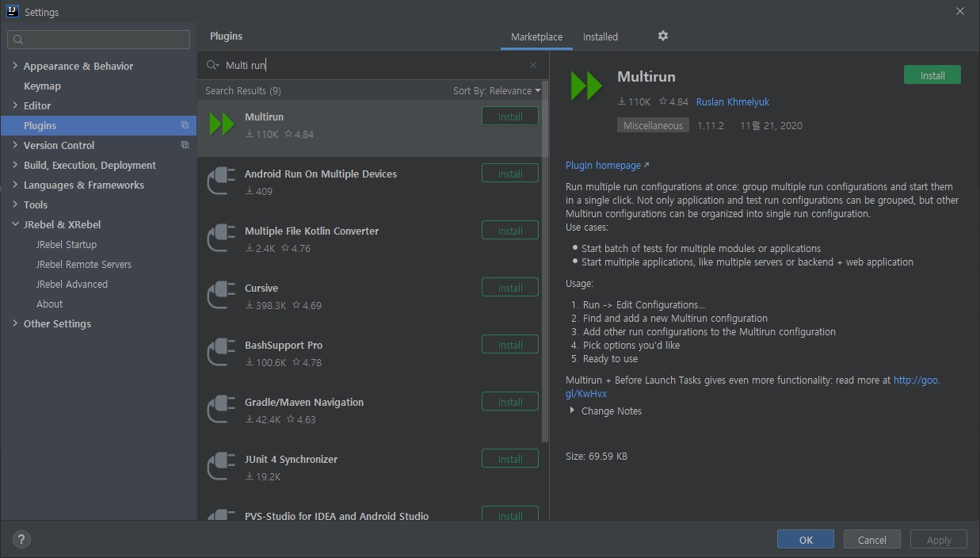This screenshot has width=980, height=558.
Task: Close the Settings dialog window
Action: [x=960, y=12]
